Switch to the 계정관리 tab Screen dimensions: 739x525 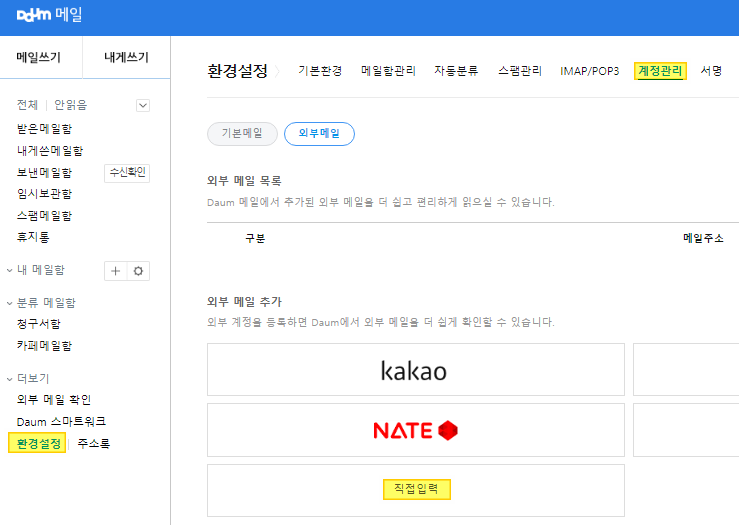660,71
